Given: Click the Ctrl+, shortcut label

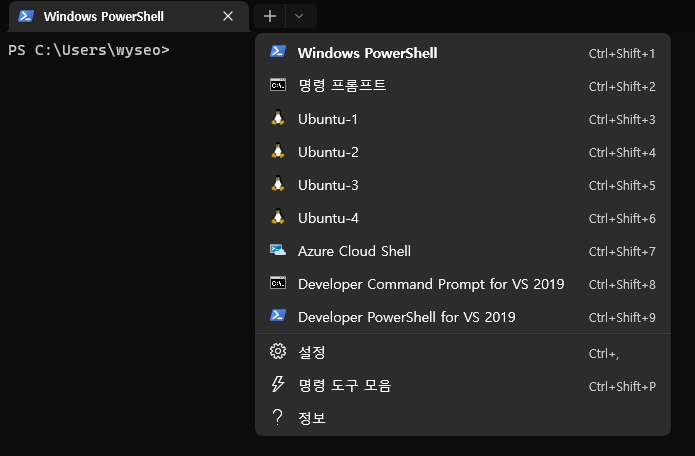Looking at the screenshot, I should [x=604, y=354].
